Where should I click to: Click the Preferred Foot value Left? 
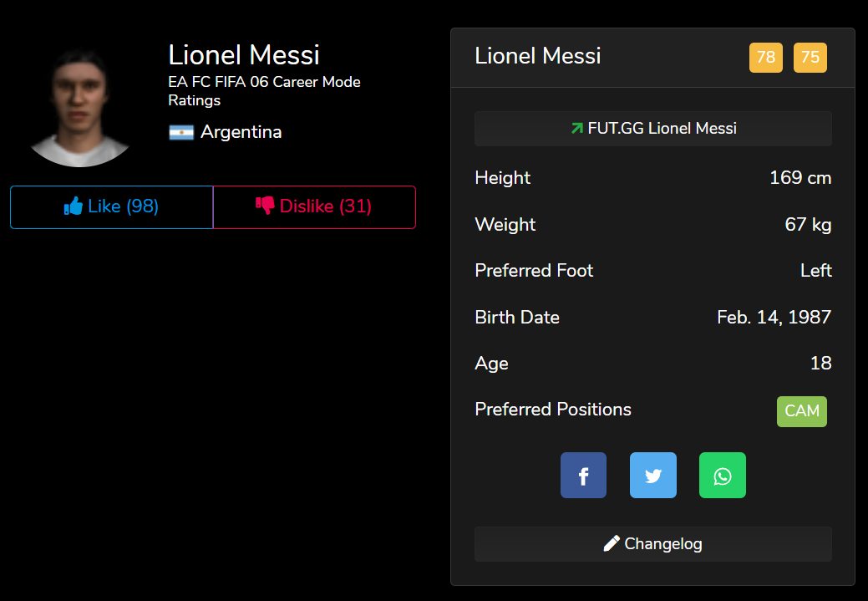(x=815, y=271)
